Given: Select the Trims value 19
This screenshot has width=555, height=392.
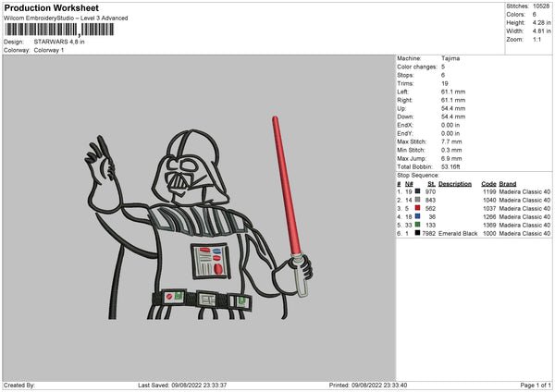Looking at the screenshot, I should 445,83.
